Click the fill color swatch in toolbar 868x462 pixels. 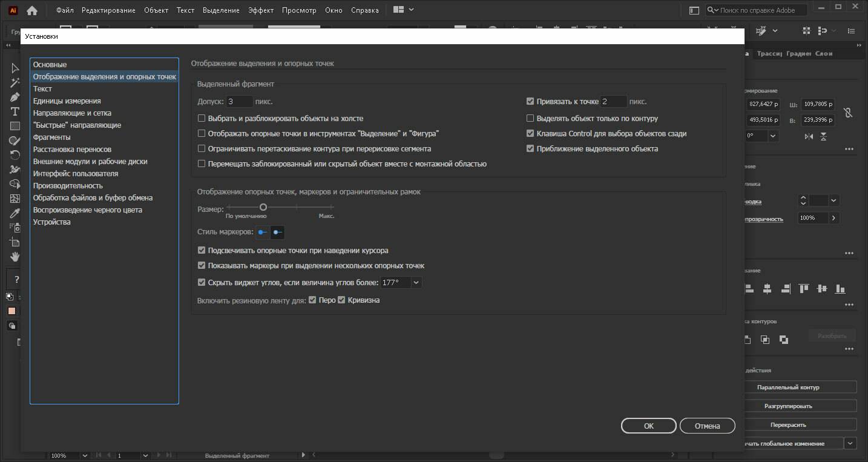(x=12, y=311)
